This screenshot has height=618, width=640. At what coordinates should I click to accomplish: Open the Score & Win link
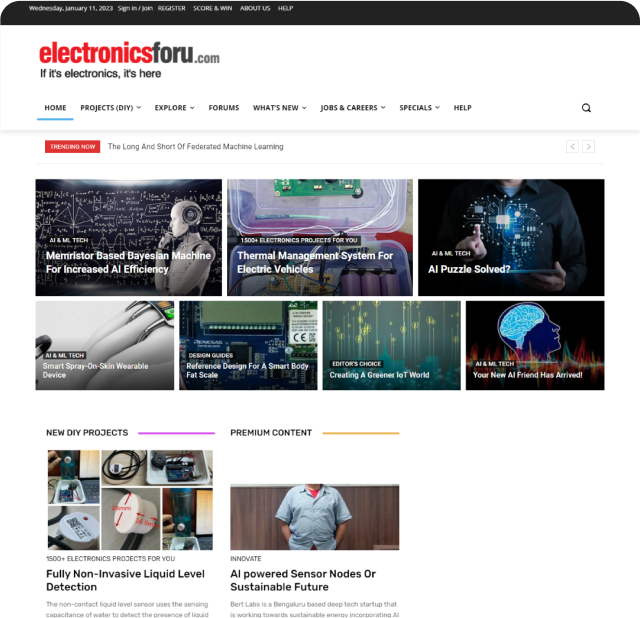click(x=212, y=8)
